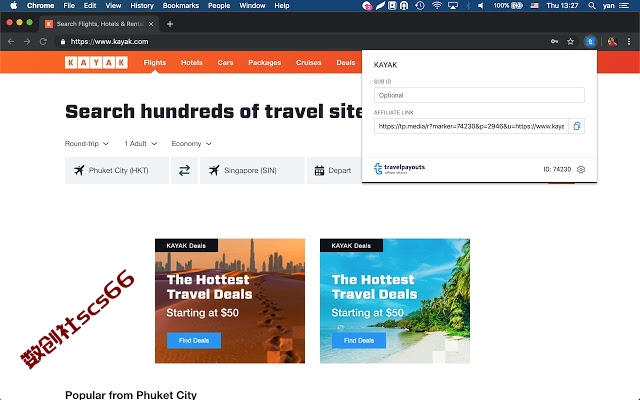Click the KAYAK logo
This screenshot has width=640, height=400.
click(x=96, y=62)
